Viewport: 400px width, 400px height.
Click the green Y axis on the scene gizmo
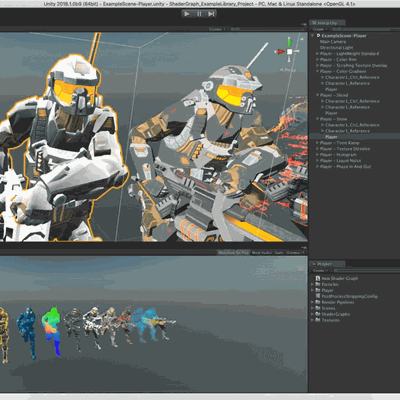(x=289, y=42)
